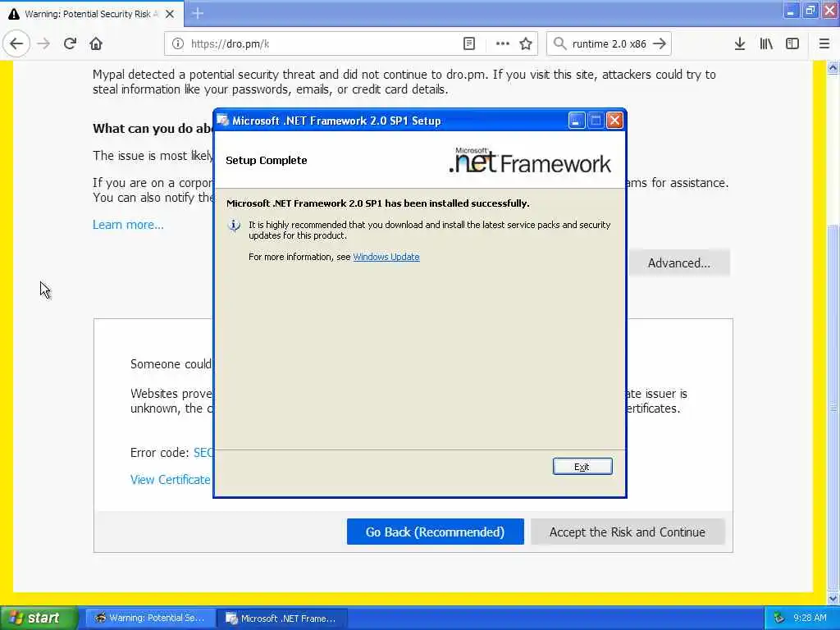Open the downloads panel
The height and width of the screenshot is (630, 840).
(x=740, y=44)
